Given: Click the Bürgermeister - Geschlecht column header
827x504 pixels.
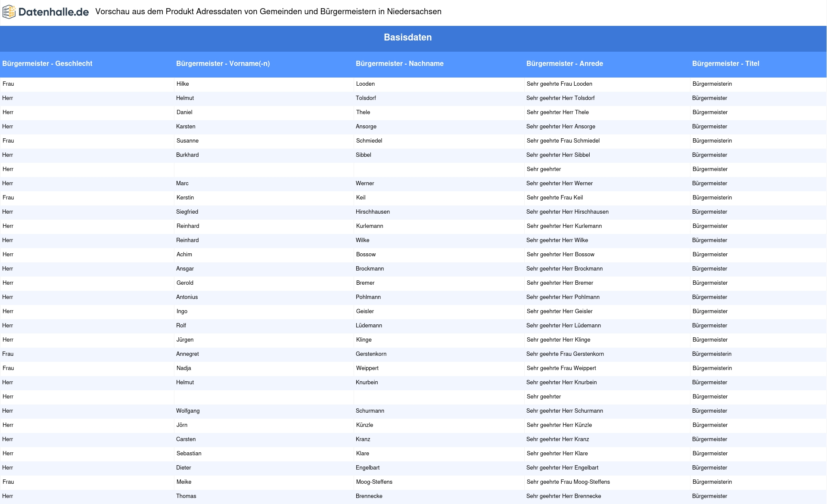Looking at the screenshot, I should coord(47,64).
